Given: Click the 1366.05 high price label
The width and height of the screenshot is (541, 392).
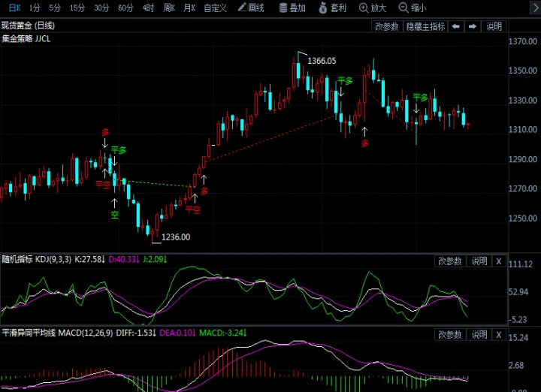Looking at the screenshot, I should pos(321,61).
